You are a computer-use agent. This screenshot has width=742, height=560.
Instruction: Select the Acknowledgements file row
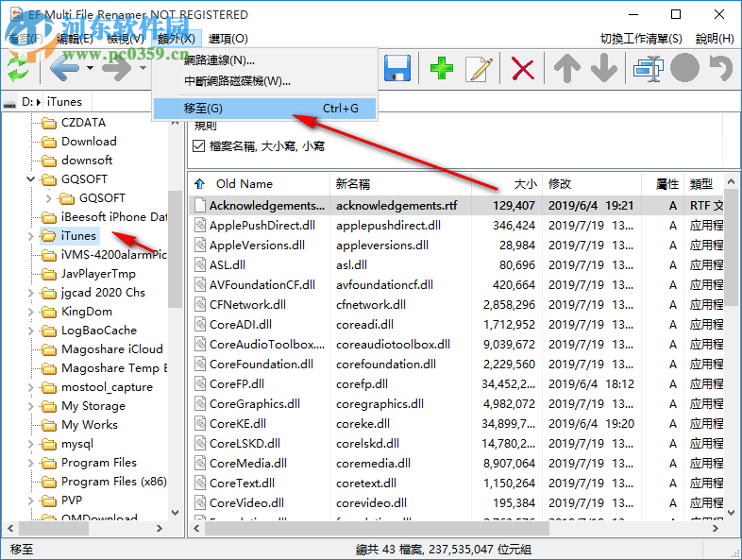pos(456,206)
